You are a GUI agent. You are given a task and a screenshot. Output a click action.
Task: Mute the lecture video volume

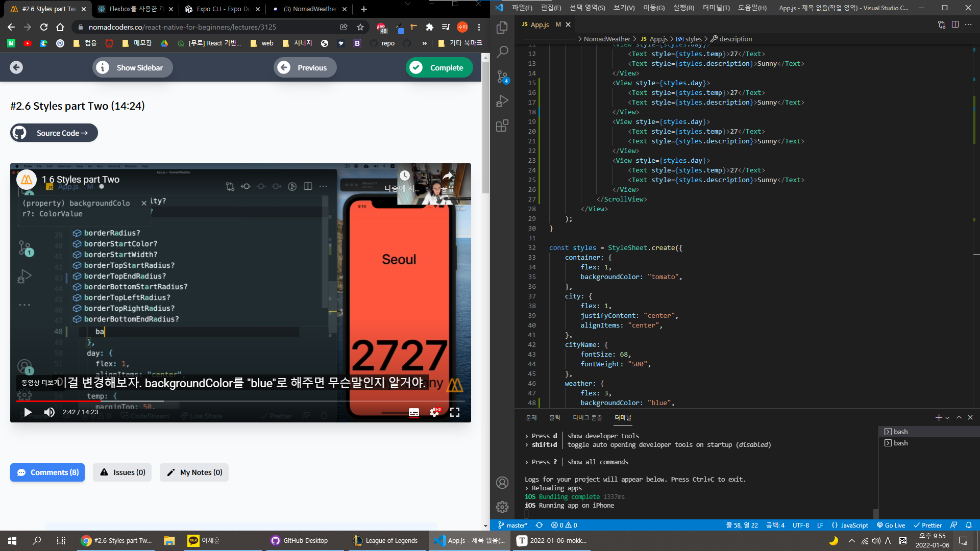pyautogui.click(x=49, y=412)
